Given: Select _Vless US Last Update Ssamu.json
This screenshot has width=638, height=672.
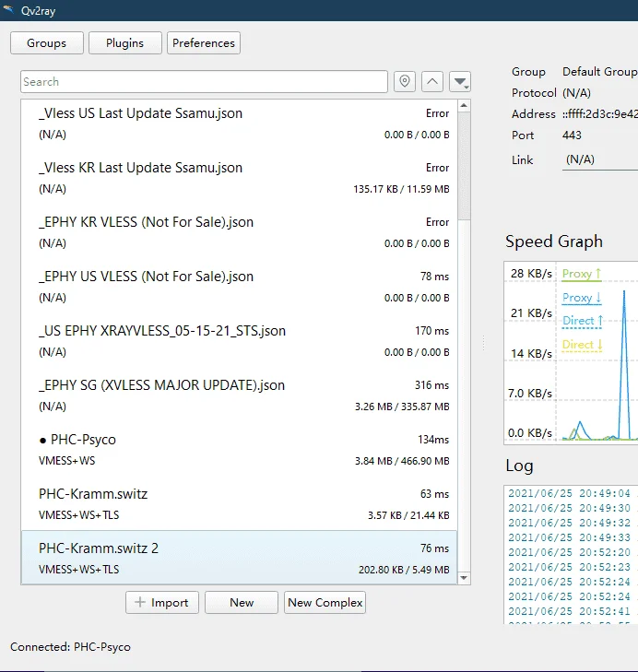Looking at the screenshot, I should (x=240, y=124).
